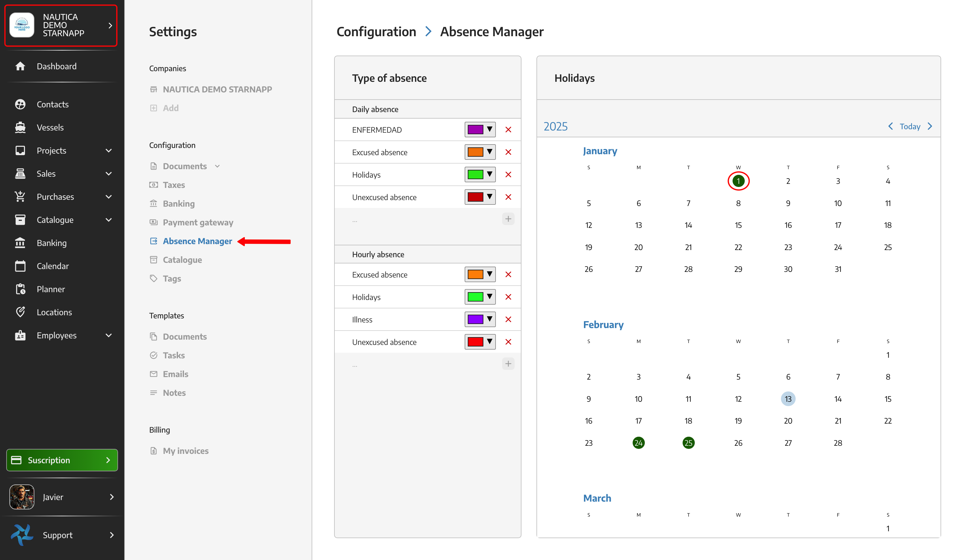Go to Vessels section
963x560 pixels.
pos(50,127)
